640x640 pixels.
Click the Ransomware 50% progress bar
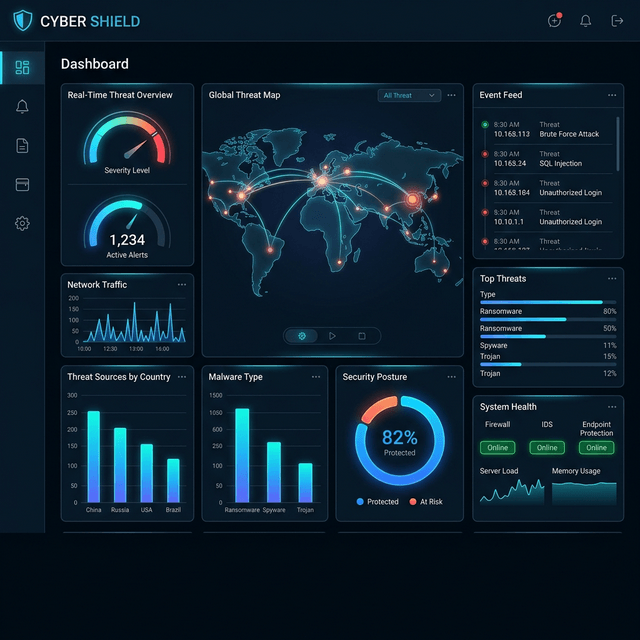pyautogui.click(x=548, y=320)
